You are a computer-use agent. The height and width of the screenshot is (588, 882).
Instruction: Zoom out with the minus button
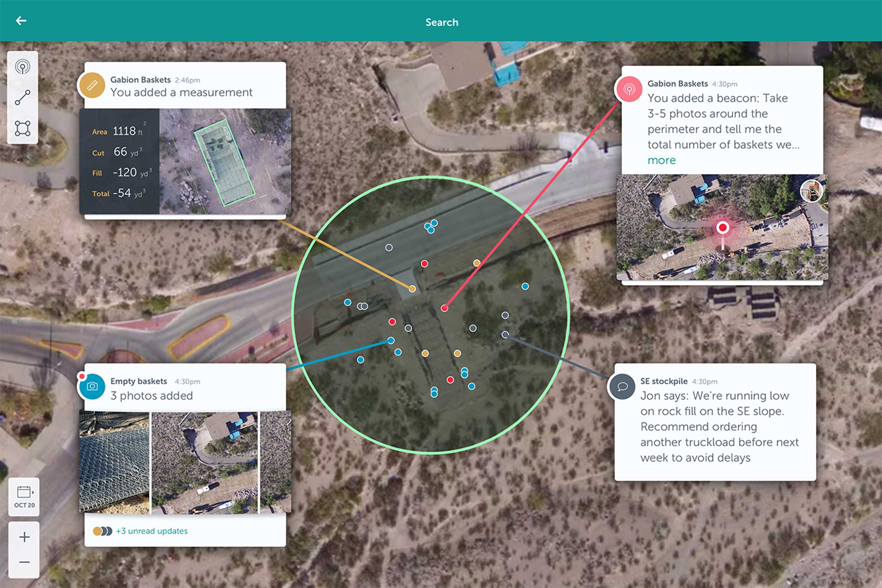coord(24,562)
